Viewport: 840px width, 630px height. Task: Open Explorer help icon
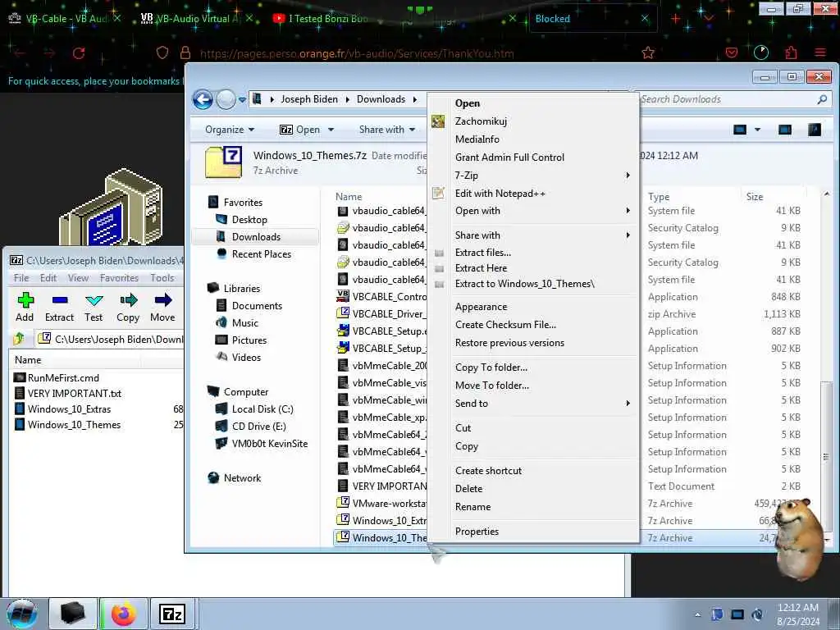(815, 130)
